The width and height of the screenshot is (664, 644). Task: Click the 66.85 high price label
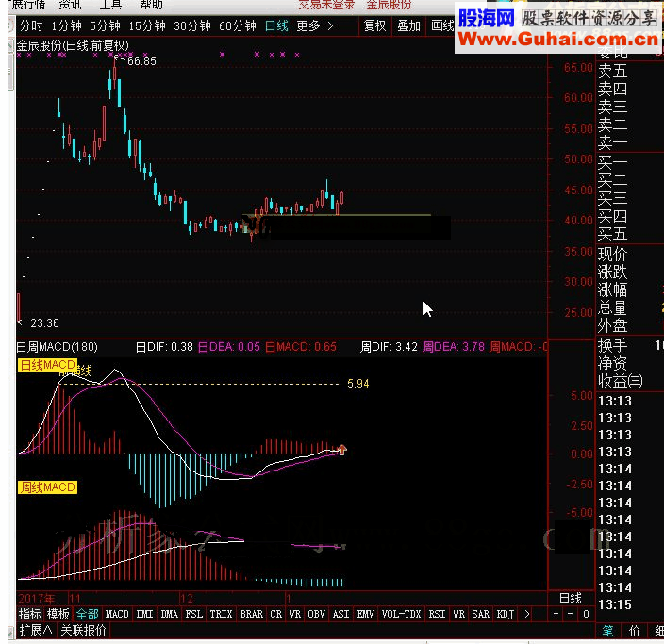(x=141, y=61)
